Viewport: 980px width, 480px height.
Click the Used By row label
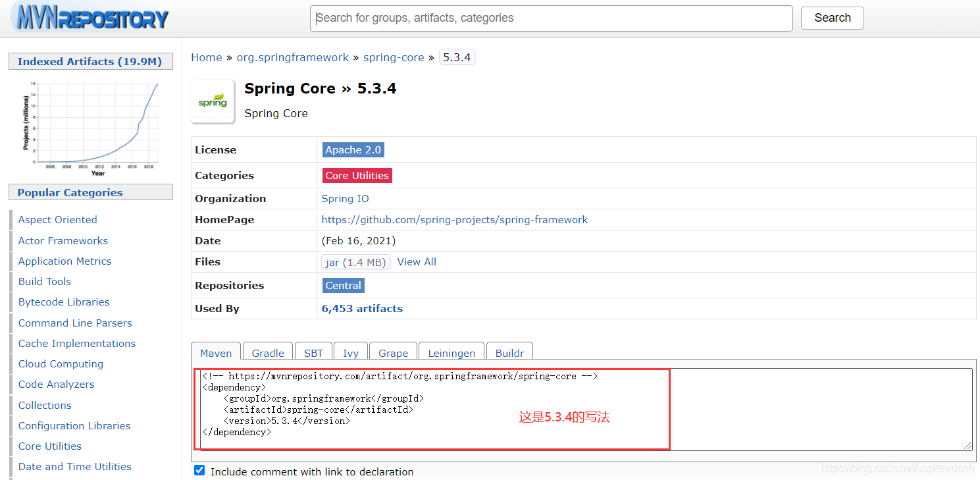pos(217,309)
